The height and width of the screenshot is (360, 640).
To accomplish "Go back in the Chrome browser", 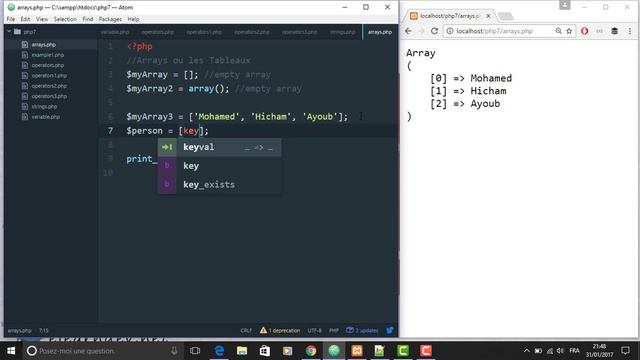I will [x=408, y=31].
